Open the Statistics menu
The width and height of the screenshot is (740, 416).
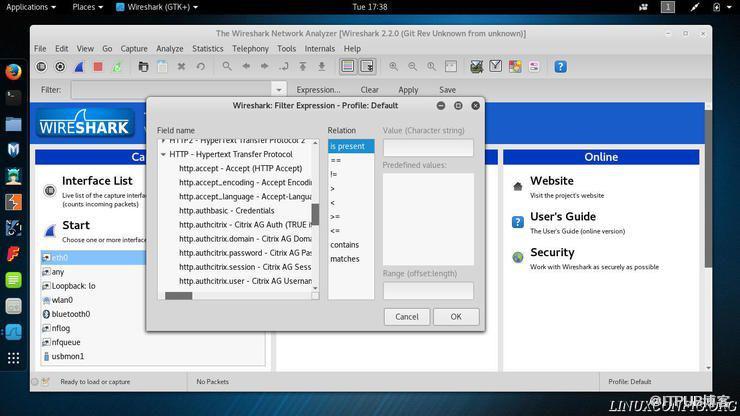(x=208, y=49)
